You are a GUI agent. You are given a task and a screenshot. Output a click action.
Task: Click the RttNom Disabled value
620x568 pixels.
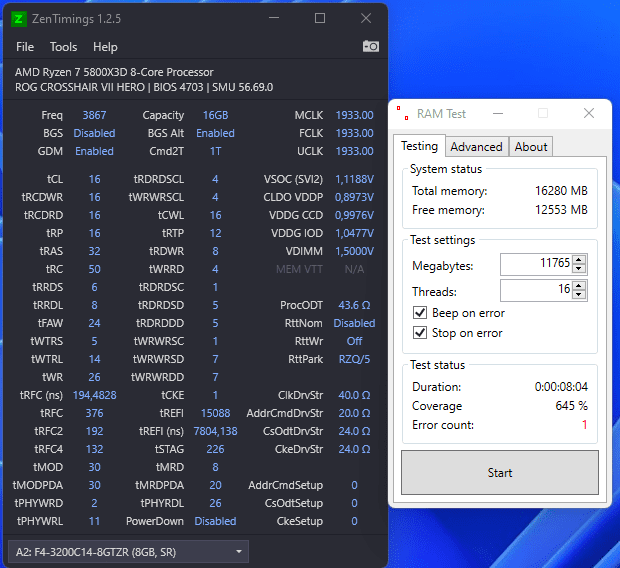(x=354, y=323)
